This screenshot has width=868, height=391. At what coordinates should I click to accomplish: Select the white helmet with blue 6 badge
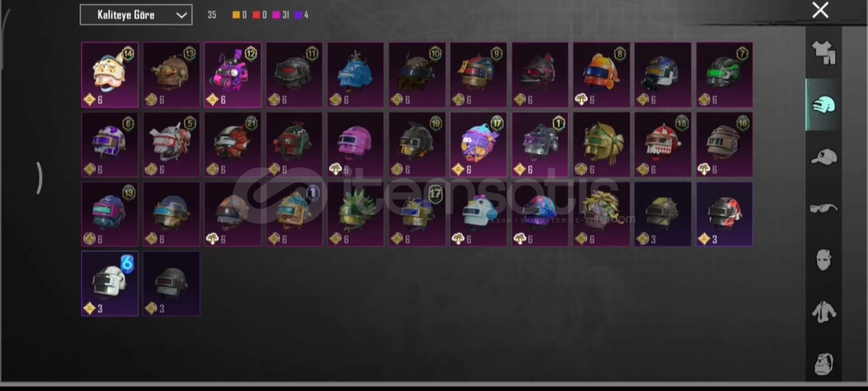point(110,284)
